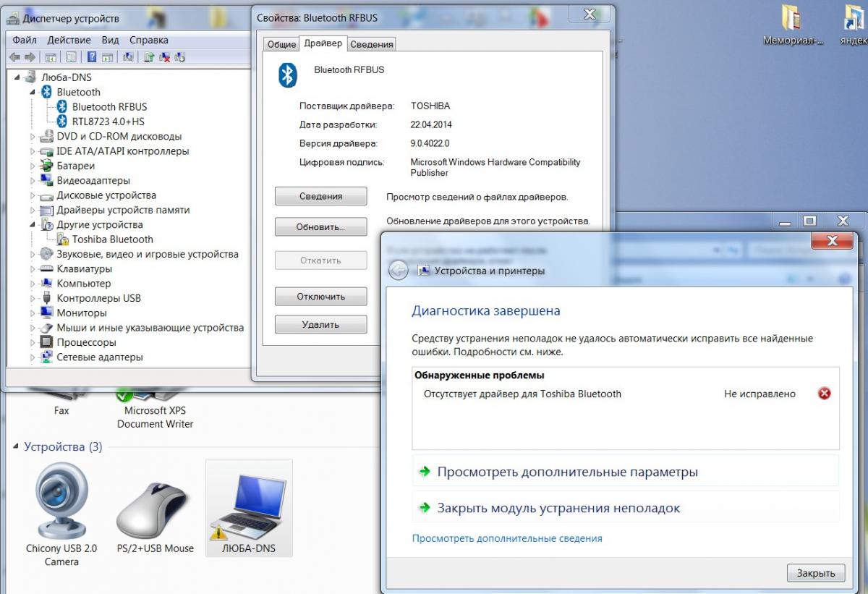
Task: Switch to the Общие tab
Action: (281, 44)
